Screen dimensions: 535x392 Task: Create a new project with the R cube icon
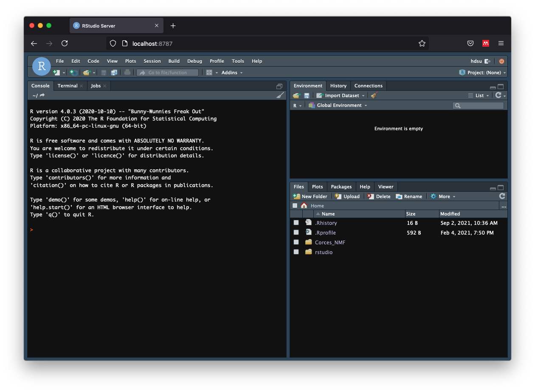coord(74,73)
